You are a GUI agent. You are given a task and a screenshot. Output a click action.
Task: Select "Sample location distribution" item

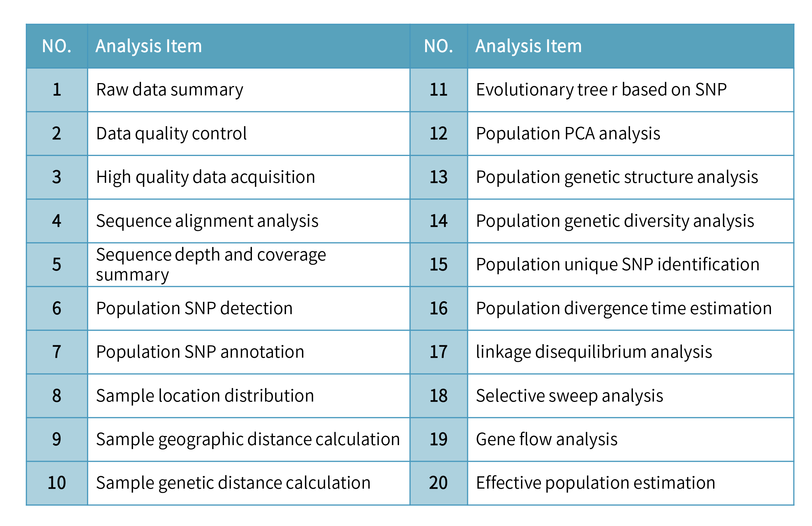(205, 396)
